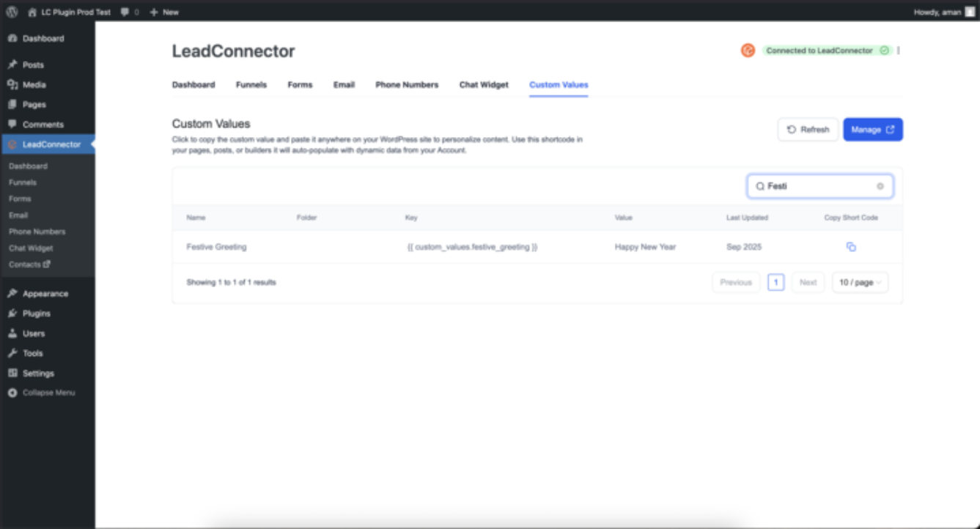Image resolution: width=980 pixels, height=529 pixels.
Task: Open Manage custom values externally
Action: pos(873,130)
